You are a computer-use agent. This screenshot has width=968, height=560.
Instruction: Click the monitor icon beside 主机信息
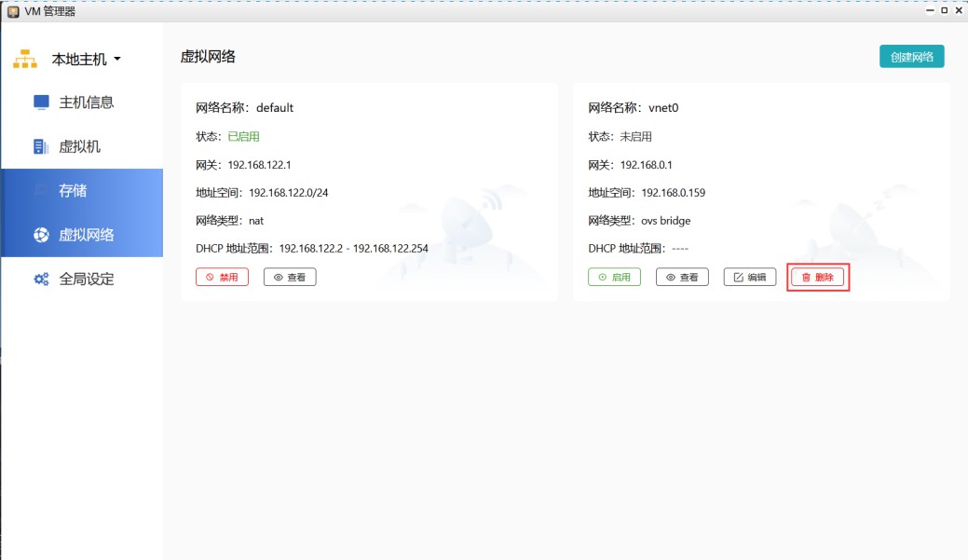pos(41,102)
